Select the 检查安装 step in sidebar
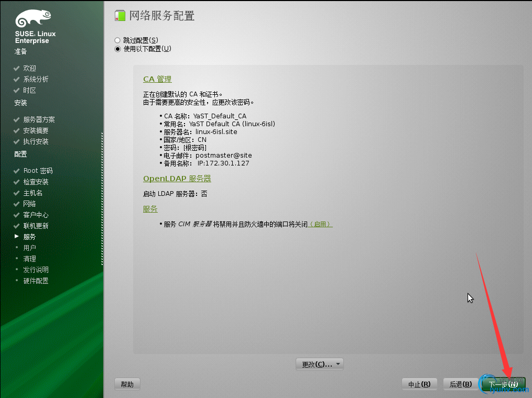 [x=36, y=182]
